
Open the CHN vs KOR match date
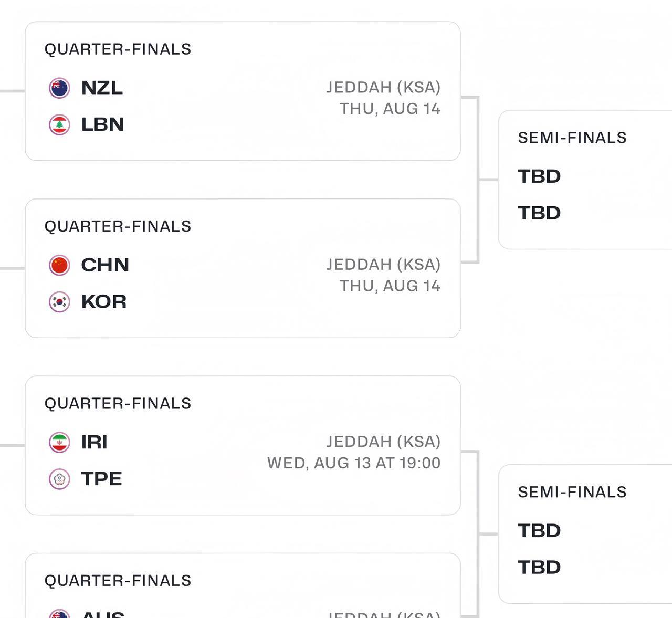click(x=390, y=286)
